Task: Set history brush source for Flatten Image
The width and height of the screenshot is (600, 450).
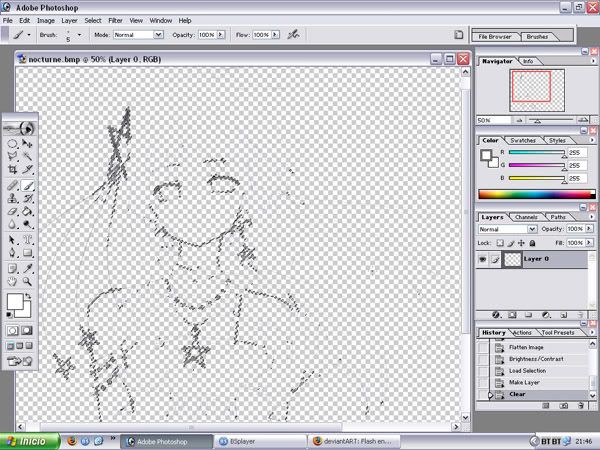Action: coord(483,347)
